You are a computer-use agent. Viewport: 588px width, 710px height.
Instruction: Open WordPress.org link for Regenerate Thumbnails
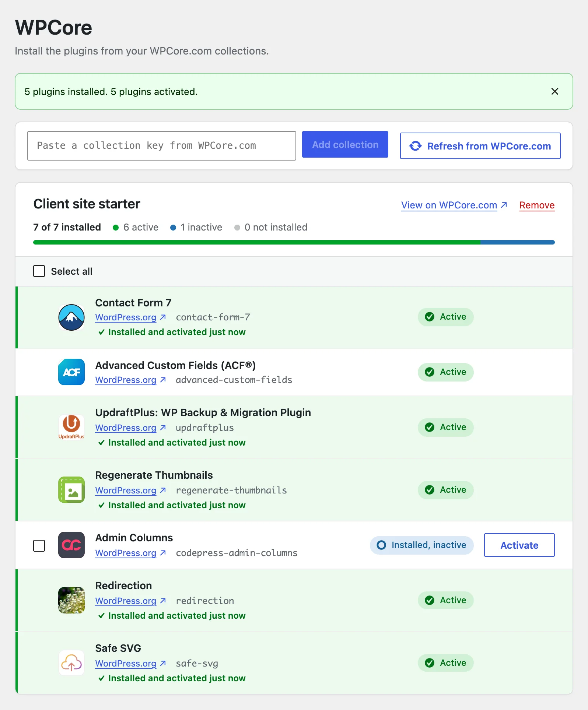coord(131,491)
